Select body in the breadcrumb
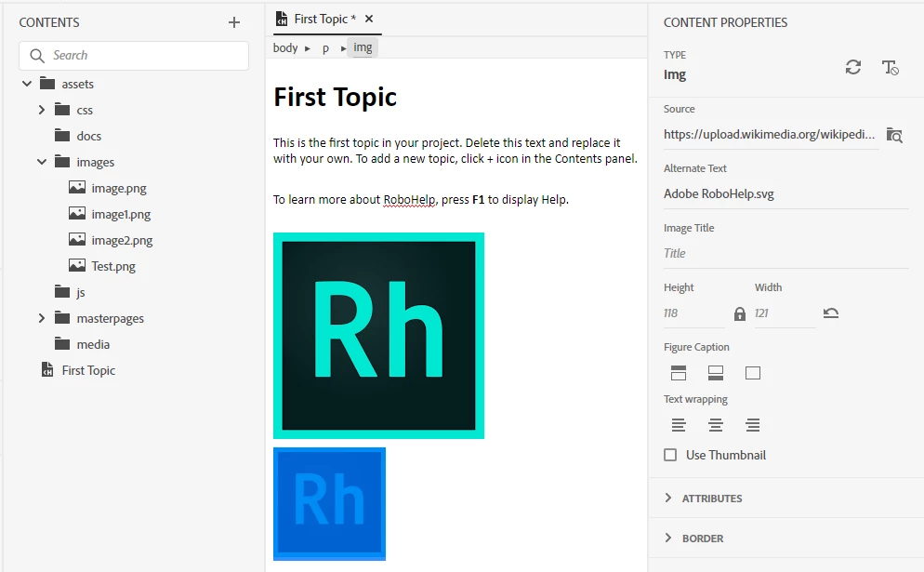The height and width of the screenshot is (572, 924). click(285, 47)
